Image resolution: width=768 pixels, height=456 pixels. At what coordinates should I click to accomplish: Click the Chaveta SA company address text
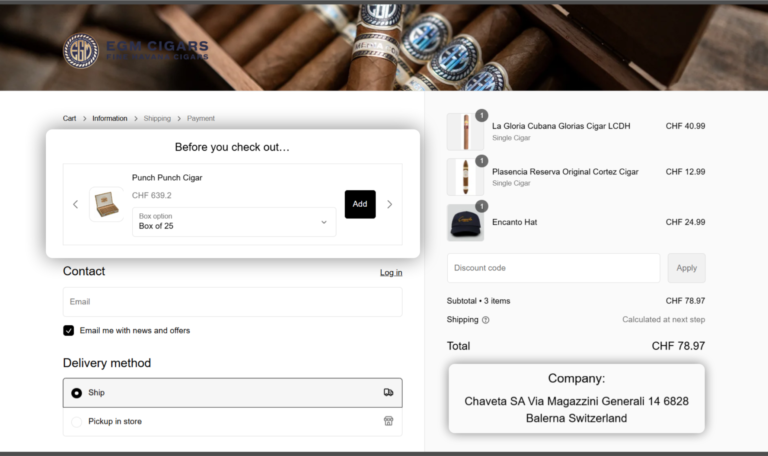[576, 409]
